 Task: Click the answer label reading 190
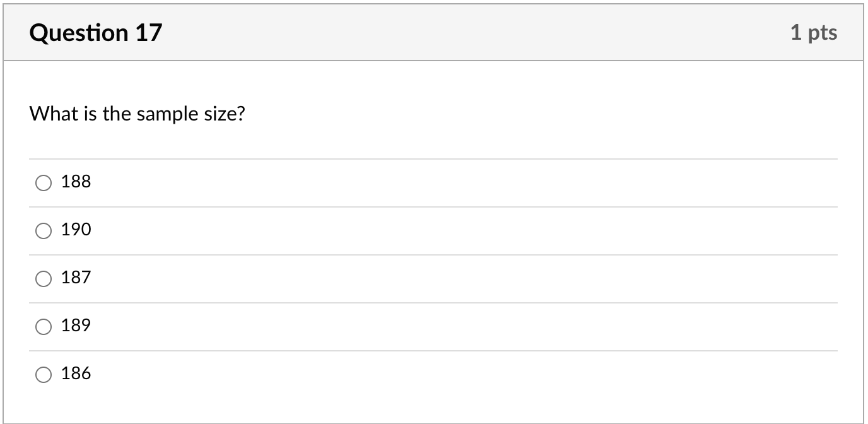click(75, 230)
